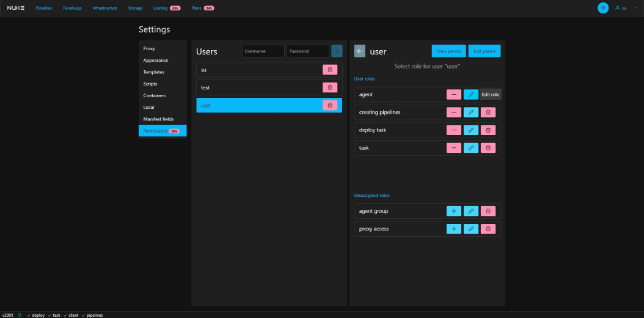Select the su user row
Viewport: 644px width, 318px height.
pos(269,70)
